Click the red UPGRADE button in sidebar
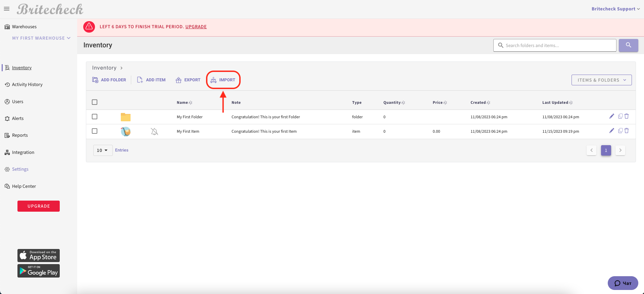Viewport: 644px width, 294px height. pyautogui.click(x=39, y=206)
